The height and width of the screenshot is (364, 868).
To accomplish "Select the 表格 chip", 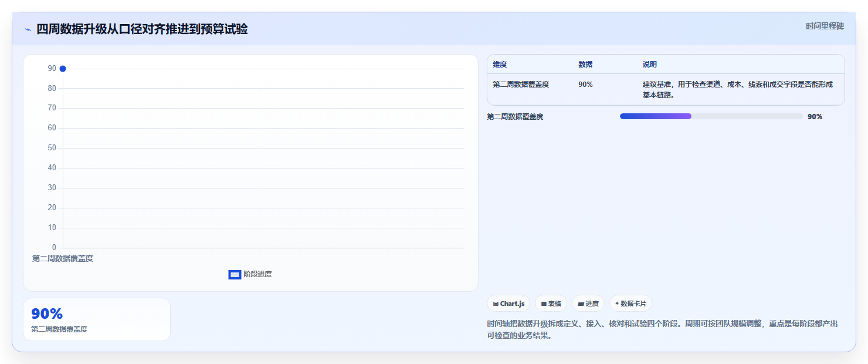I will [x=551, y=304].
